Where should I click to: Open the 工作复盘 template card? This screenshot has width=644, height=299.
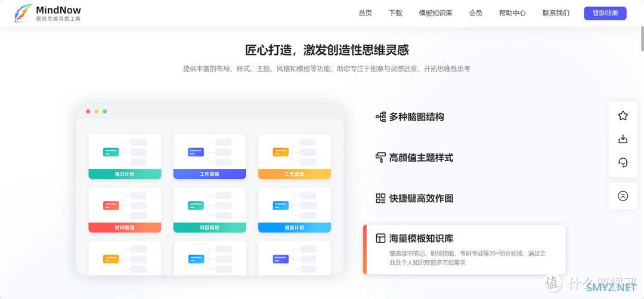pos(295,156)
